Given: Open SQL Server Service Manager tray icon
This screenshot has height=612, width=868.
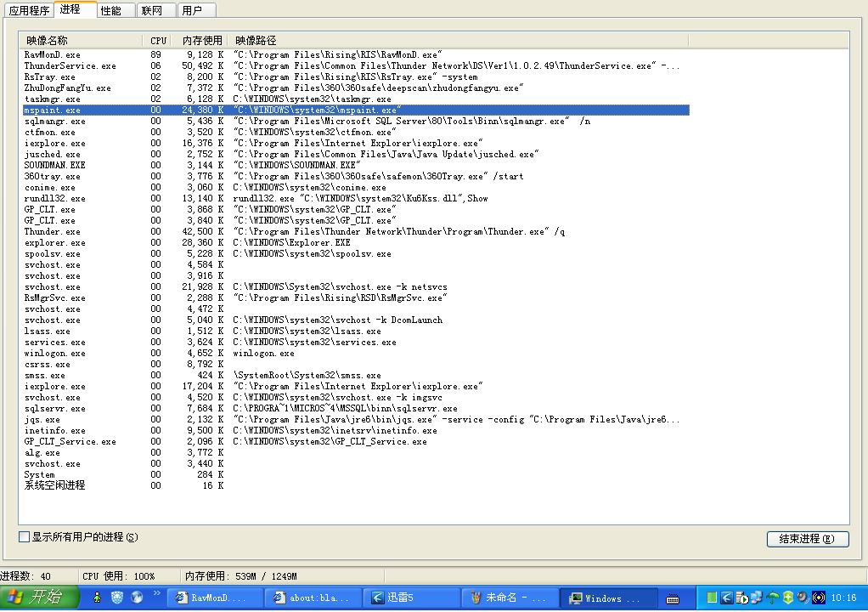Looking at the screenshot, I should [x=742, y=598].
